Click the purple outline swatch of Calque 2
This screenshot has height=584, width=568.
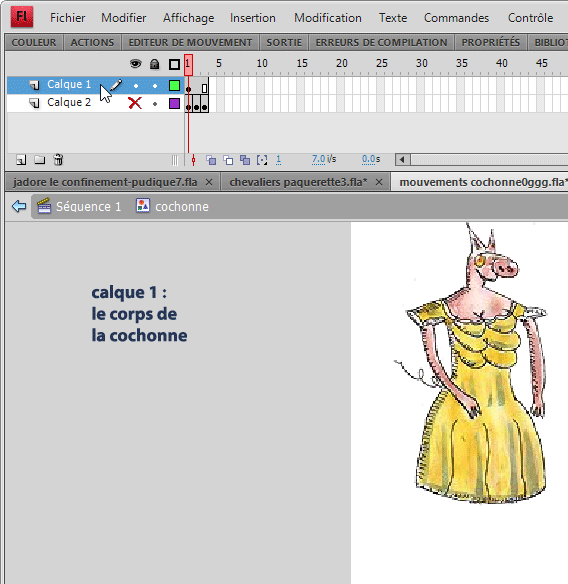(x=174, y=103)
